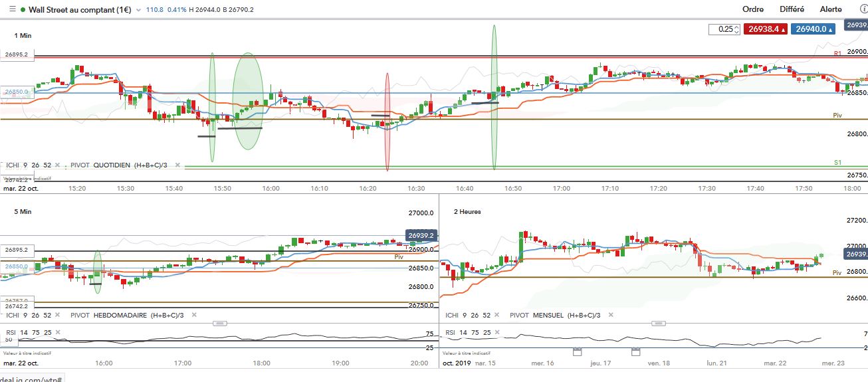This screenshot has width=868, height=382.
Task: Select the R1 pivot label
Action: [837, 52]
